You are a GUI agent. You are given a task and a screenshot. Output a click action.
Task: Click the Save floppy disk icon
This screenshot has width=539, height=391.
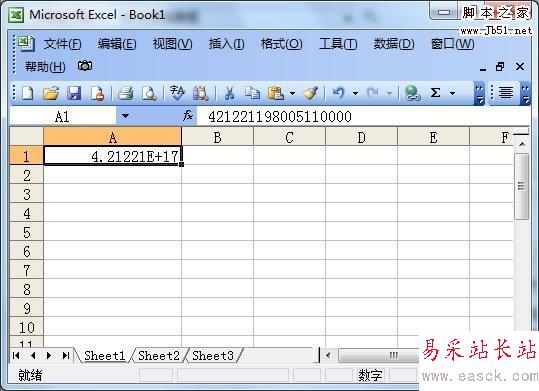[74, 93]
